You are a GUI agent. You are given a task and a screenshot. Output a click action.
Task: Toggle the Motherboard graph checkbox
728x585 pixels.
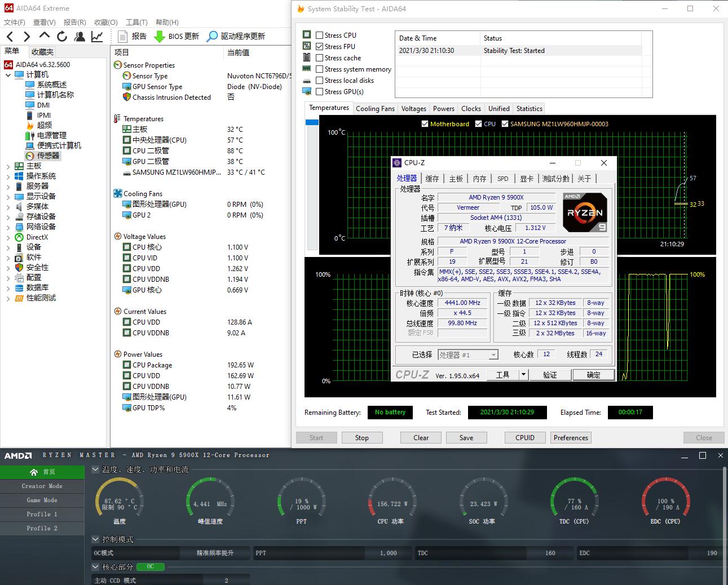pyautogui.click(x=425, y=124)
